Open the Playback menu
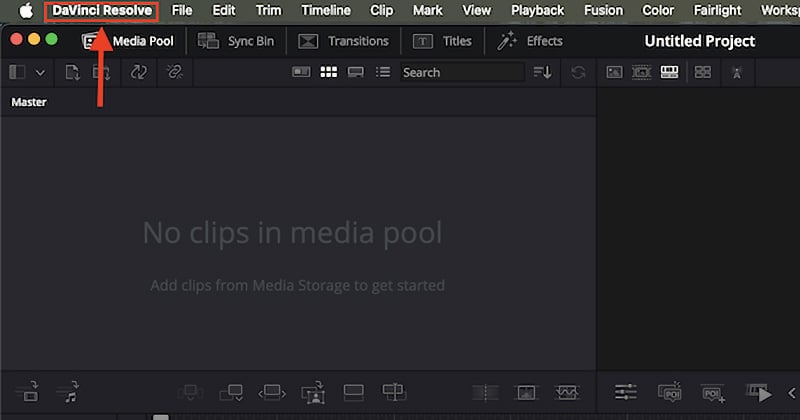This screenshot has width=800, height=420. 537,11
